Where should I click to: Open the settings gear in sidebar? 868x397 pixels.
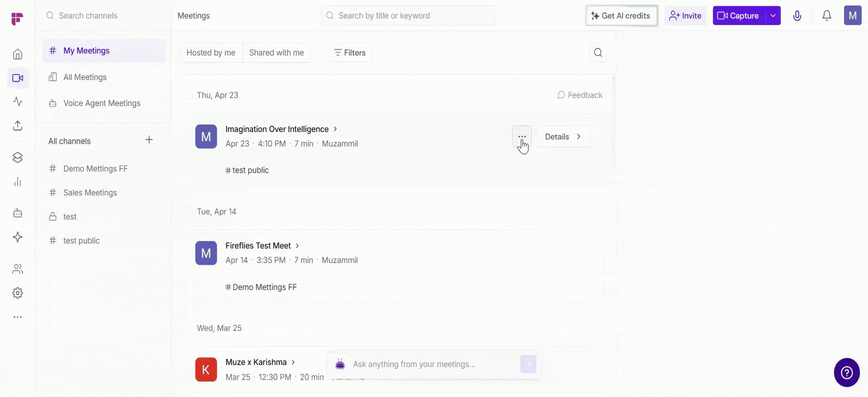(18, 293)
